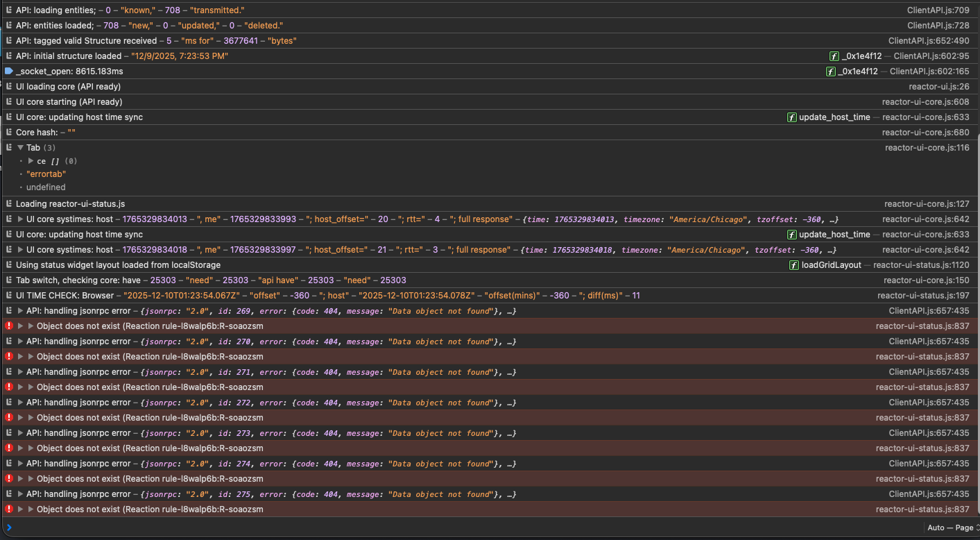
Task: Open source link ClientAPI.js:709
Action: click(x=938, y=10)
